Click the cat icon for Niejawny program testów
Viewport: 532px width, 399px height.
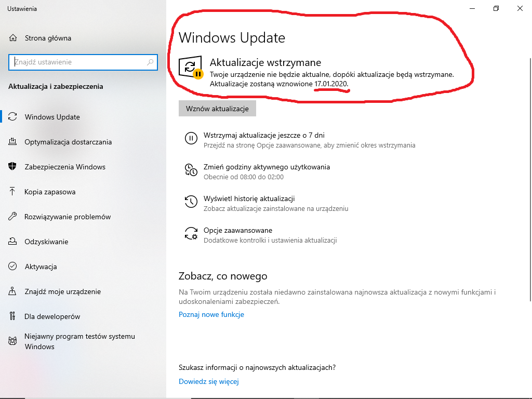click(x=12, y=341)
